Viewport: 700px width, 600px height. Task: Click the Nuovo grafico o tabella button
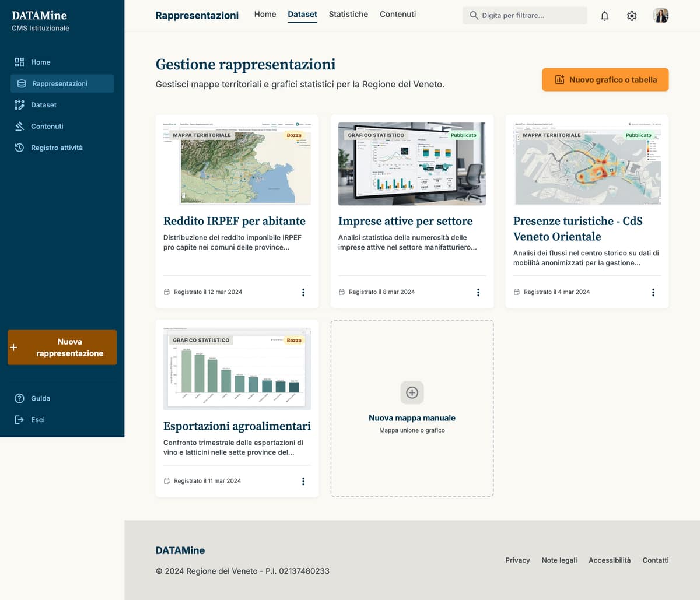605,80
